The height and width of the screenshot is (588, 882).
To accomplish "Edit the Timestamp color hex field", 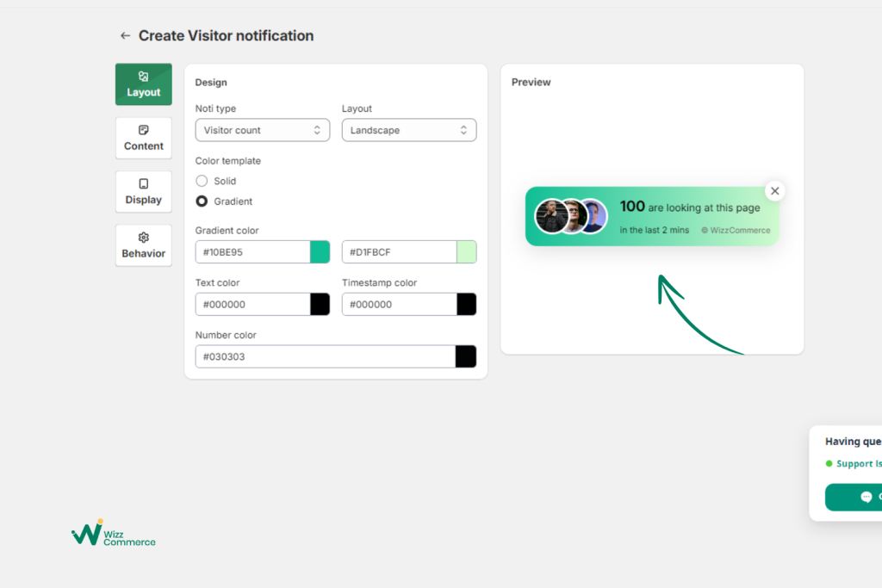I will coord(400,304).
